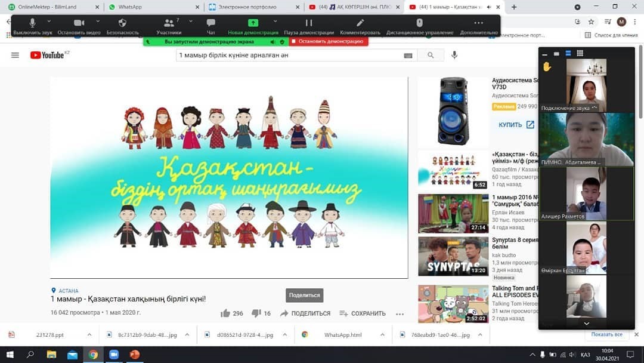The image size is (644, 363).
Task: Open Zoom app from taskbar
Action: [114, 355]
